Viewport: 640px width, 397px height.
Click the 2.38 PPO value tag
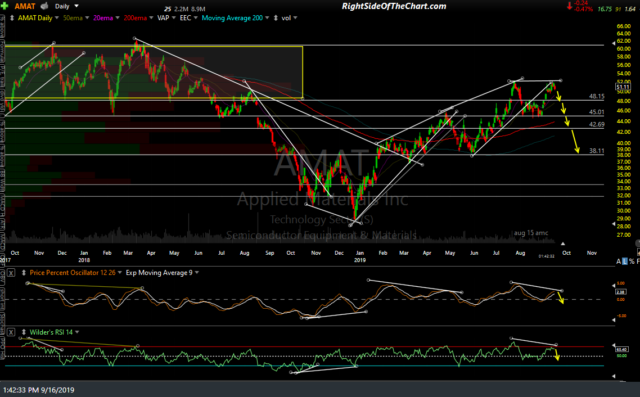620,292
